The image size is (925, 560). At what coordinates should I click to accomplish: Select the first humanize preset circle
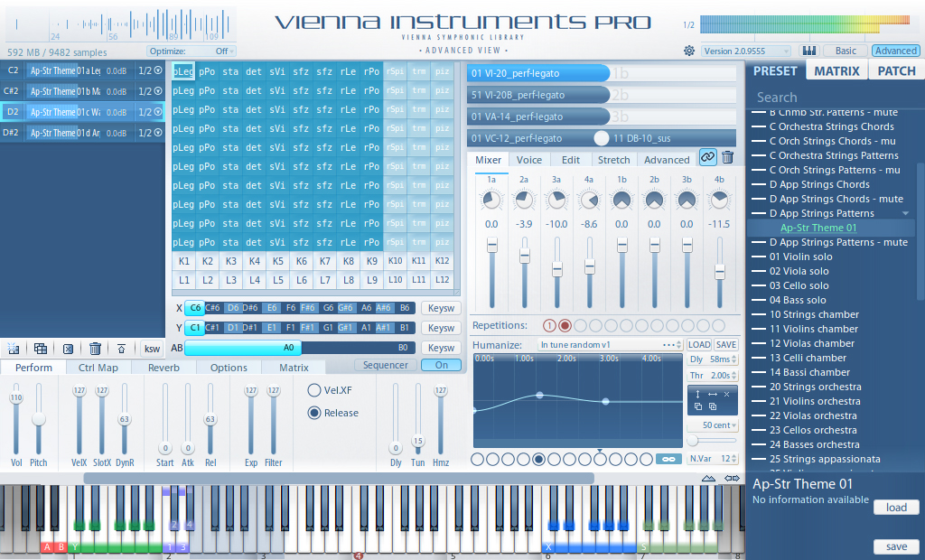click(x=477, y=459)
